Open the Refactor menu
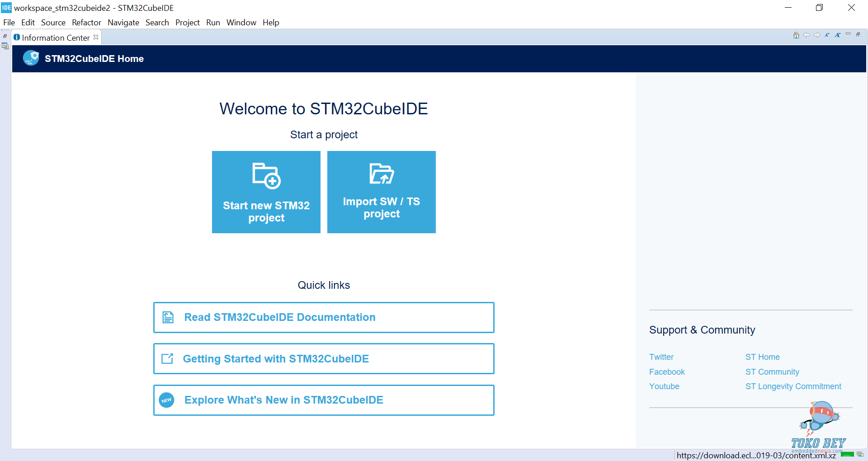The height and width of the screenshot is (461, 868). (x=86, y=23)
